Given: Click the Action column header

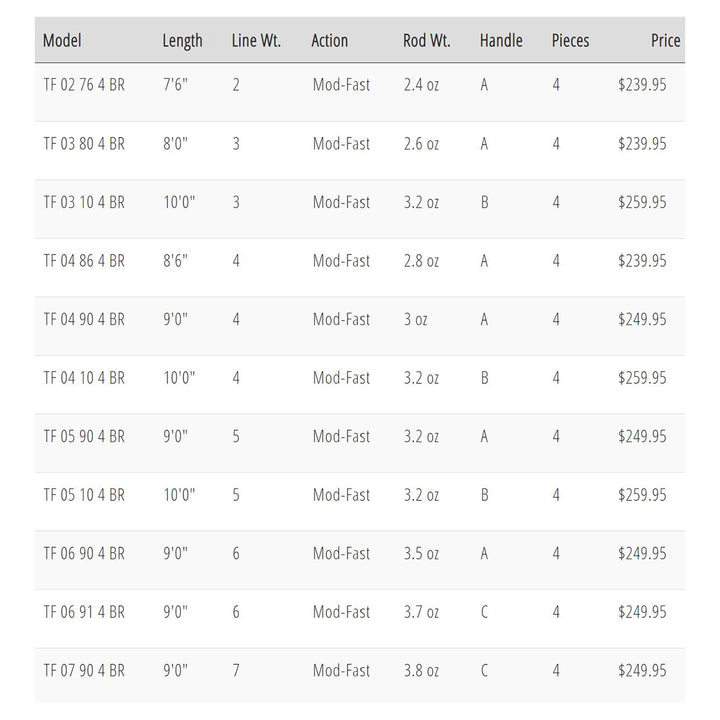Looking at the screenshot, I should (x=329, y=41).
